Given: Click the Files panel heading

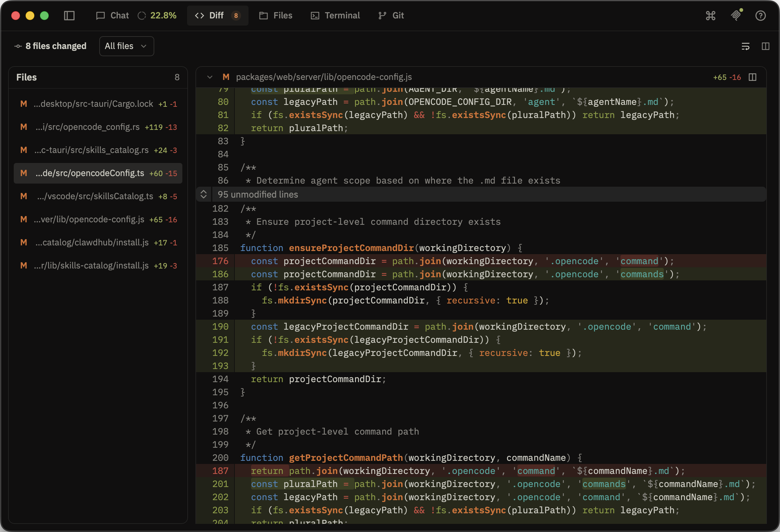Looking at the screenshot, I should point(27,77).
